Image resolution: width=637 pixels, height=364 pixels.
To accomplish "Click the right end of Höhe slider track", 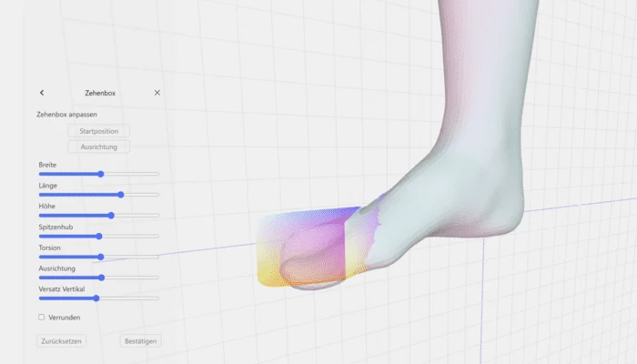I will tap(157, 215).
